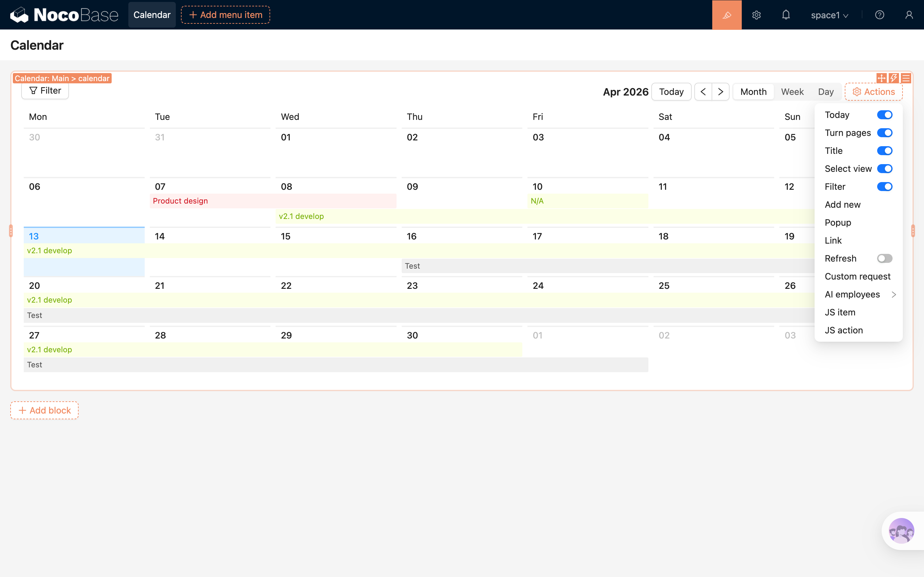Open the user profile icon
The image size is (924, 577).
pos(909,15)
